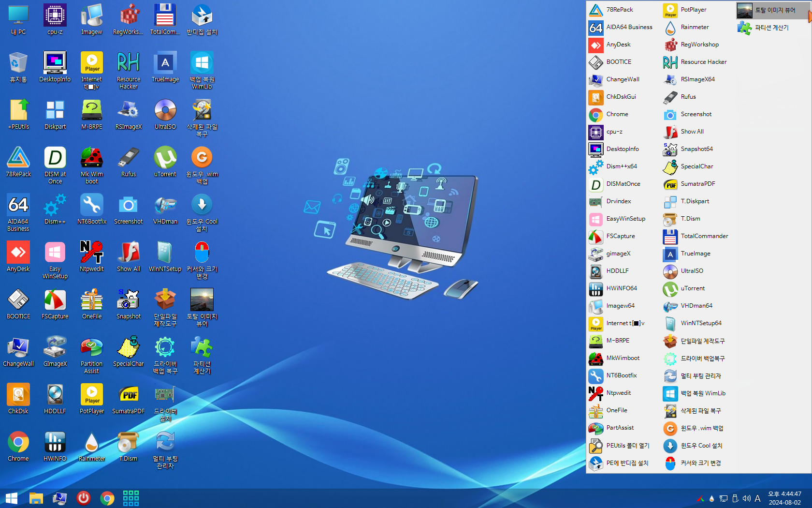Launch uTorrent from the desktop
Screen dimensions: 812x508
click(165, 162)
